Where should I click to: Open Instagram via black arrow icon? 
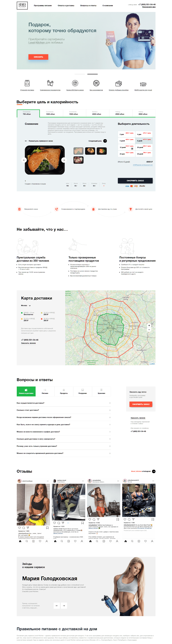(x=154, y=471)
